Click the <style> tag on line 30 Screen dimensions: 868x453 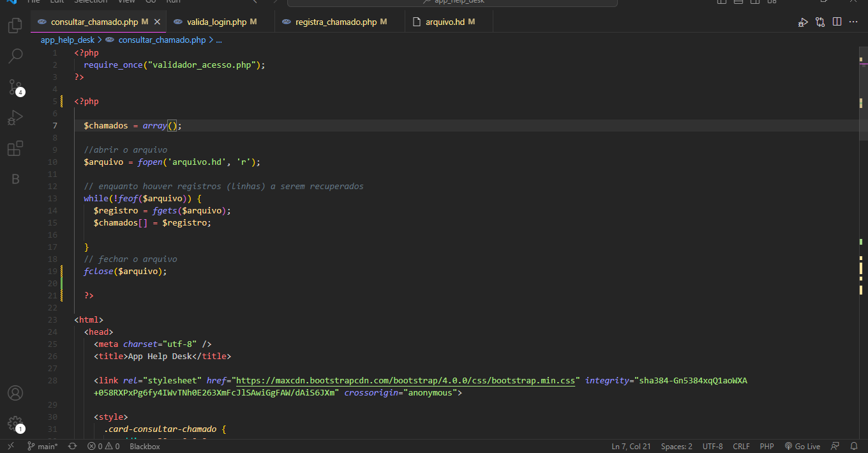point(111,417)
